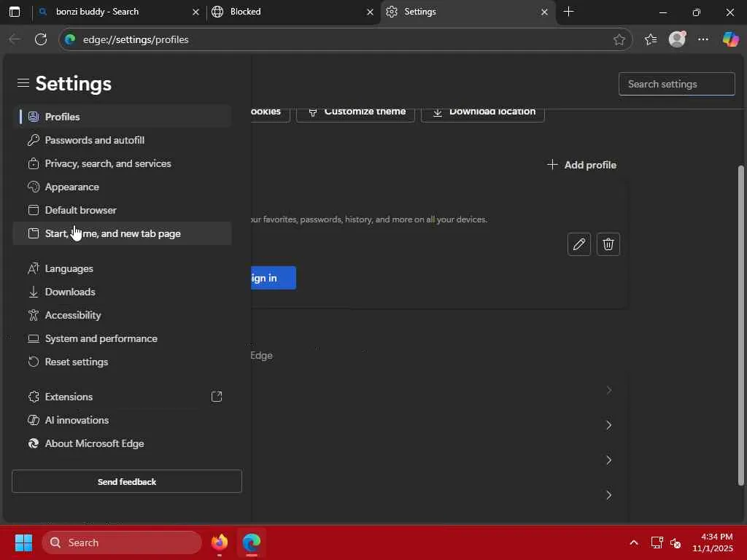Go to Privacy, search, and services
Viewport: 747px width, 560px height.
[x=122, y=163]
